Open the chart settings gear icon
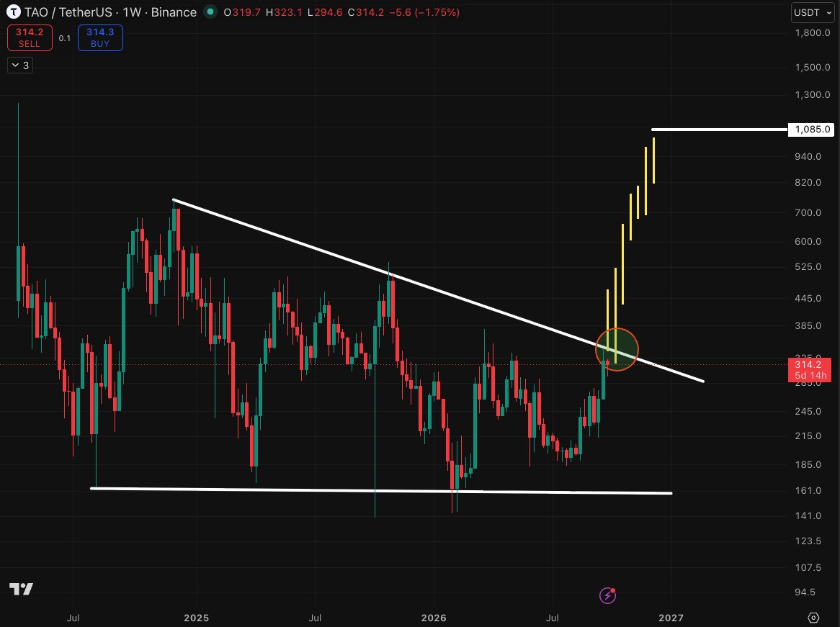 (x=813, y=618)
